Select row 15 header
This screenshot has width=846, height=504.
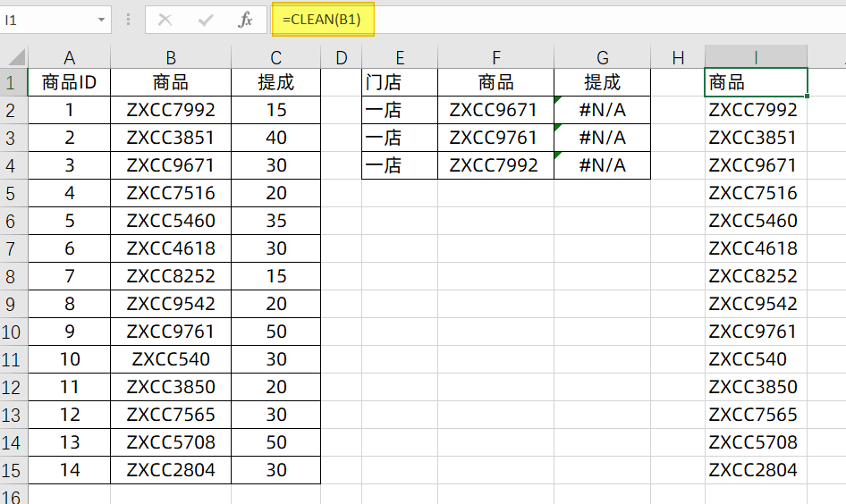[13, 470]
